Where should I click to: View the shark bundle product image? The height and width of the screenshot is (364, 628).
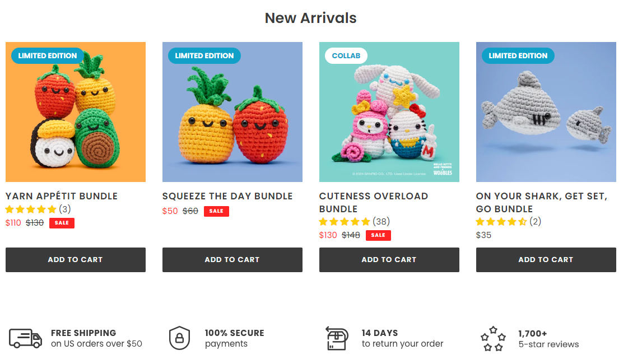(546, 123)
